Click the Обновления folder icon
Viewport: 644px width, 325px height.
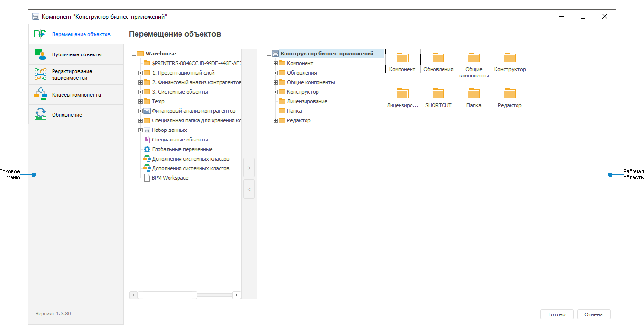[438, 57]
